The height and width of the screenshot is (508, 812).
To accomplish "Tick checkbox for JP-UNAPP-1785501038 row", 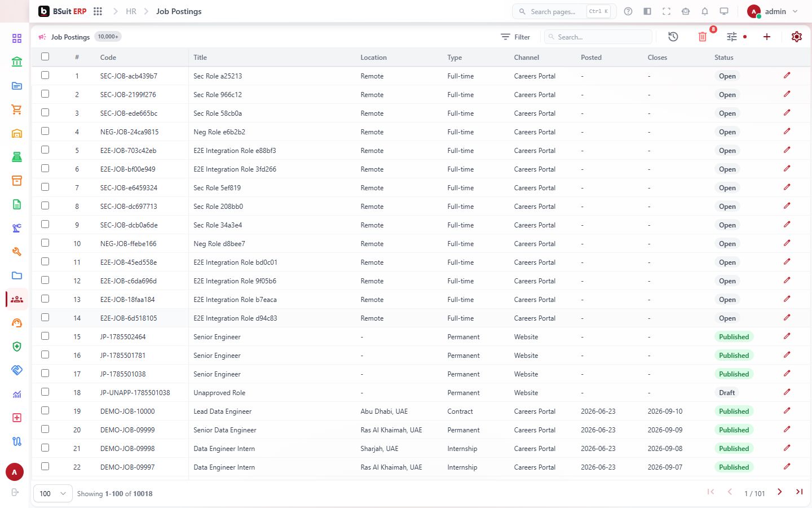I will coord(45,392).
